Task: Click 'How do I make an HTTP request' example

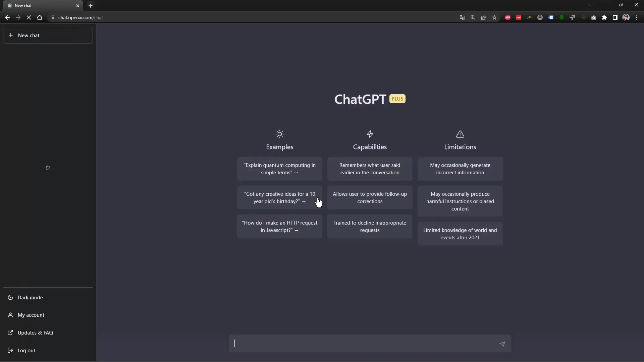Action: 279,226
